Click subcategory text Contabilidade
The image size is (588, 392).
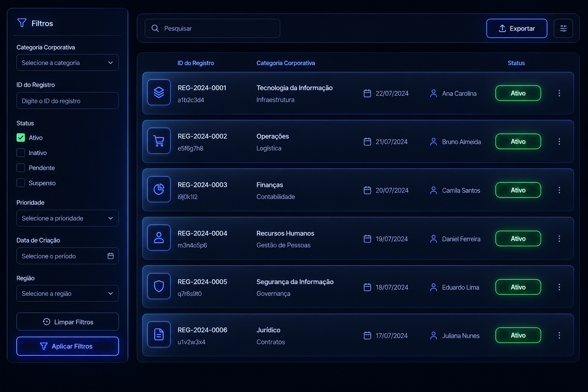point(276,197)
